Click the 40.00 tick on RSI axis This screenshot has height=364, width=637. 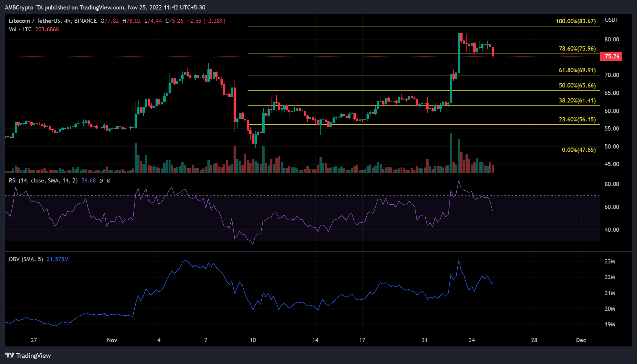point(612,230)
